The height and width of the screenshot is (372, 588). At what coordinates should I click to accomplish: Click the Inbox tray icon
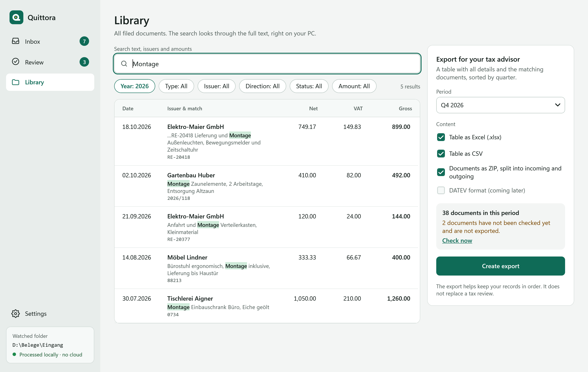(16, 41)
